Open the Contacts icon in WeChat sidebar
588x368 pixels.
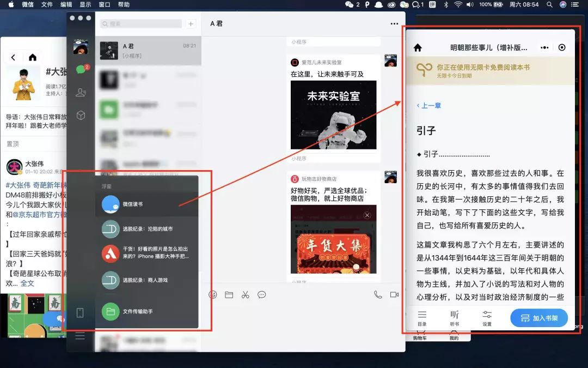(81, 92)
